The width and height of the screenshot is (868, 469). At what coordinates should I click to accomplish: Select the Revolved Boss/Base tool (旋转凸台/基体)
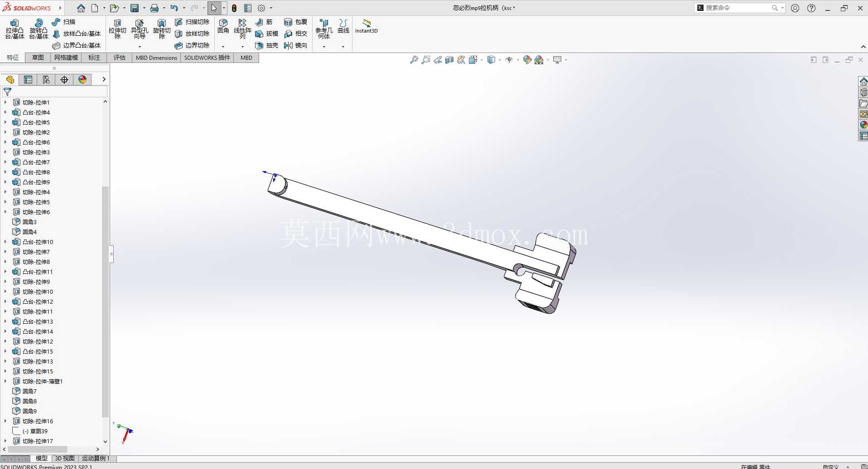pyautogui.click(x=39, y=29)
